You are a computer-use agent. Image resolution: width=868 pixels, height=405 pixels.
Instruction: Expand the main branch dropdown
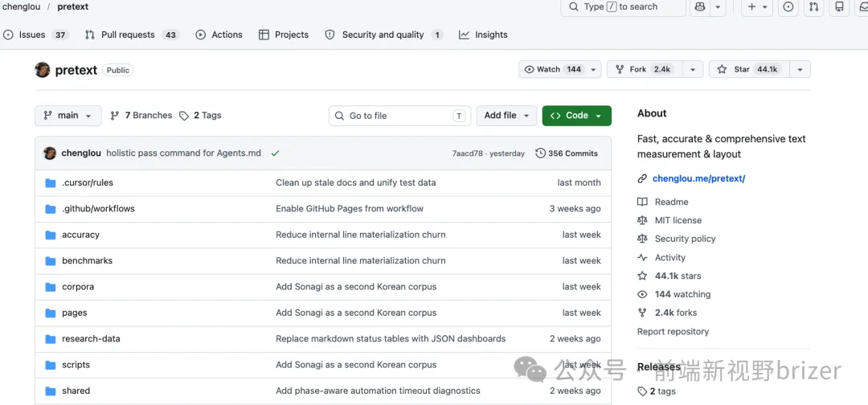coord(68,116)
